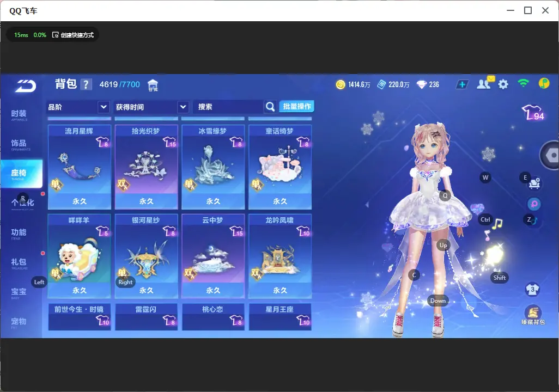This screenshot has height=392, width=559.
Task: Open the settings gear
Action: 503,84
